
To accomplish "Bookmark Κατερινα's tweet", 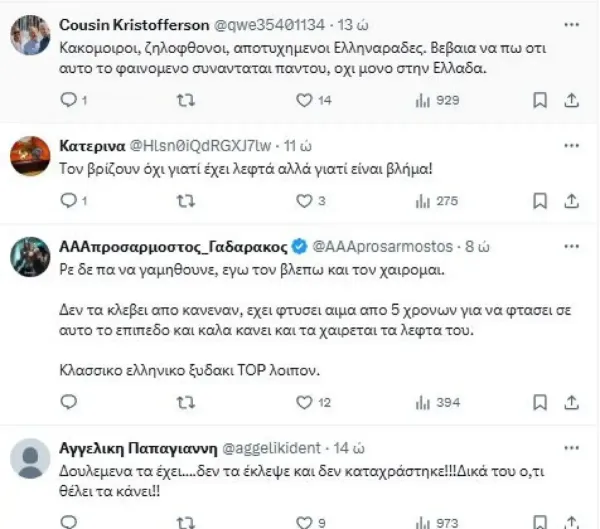I will pos(540,201).
